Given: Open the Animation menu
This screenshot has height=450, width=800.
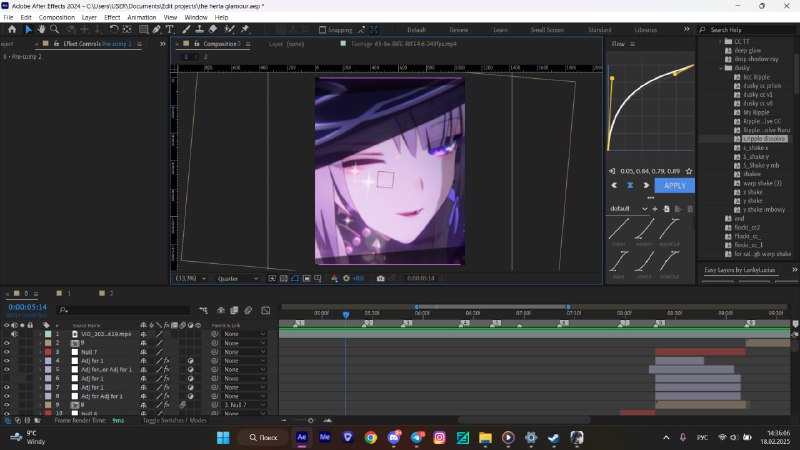Looking at the screenshot, I should 142,17.
